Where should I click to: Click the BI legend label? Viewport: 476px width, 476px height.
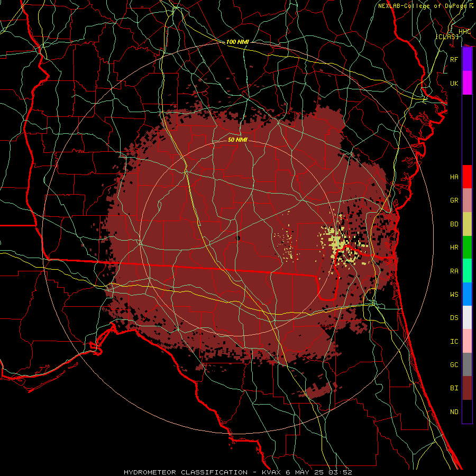[x=454, y=388]
